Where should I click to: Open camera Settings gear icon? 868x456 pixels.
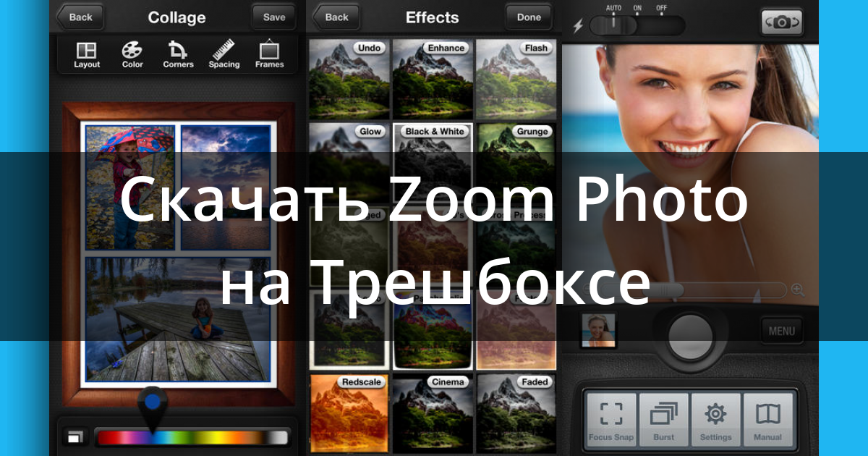tap(716, 418)
